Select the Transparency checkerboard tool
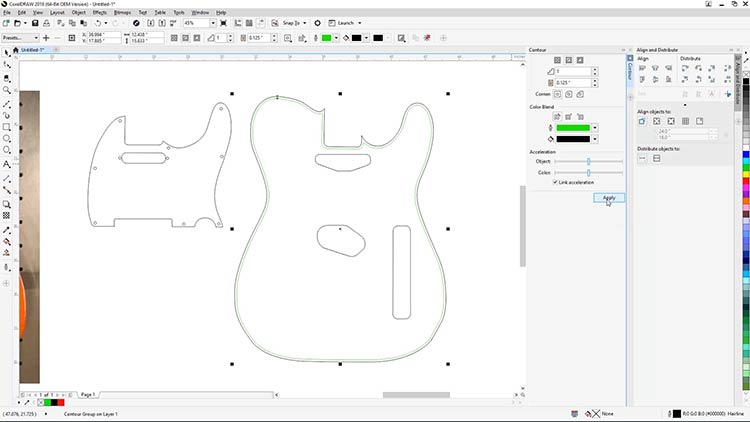The width and height of the screenshot is (750, 422). click(x=6, y=216)
